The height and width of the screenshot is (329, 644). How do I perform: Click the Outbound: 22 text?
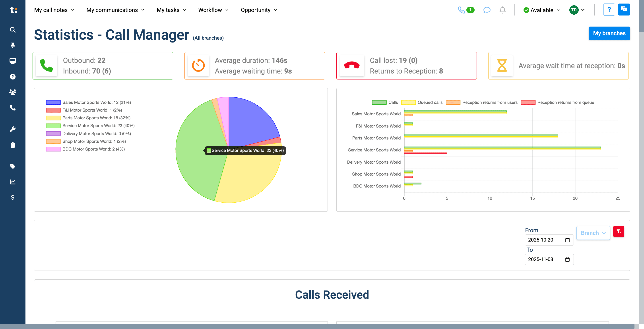(84, 60)
